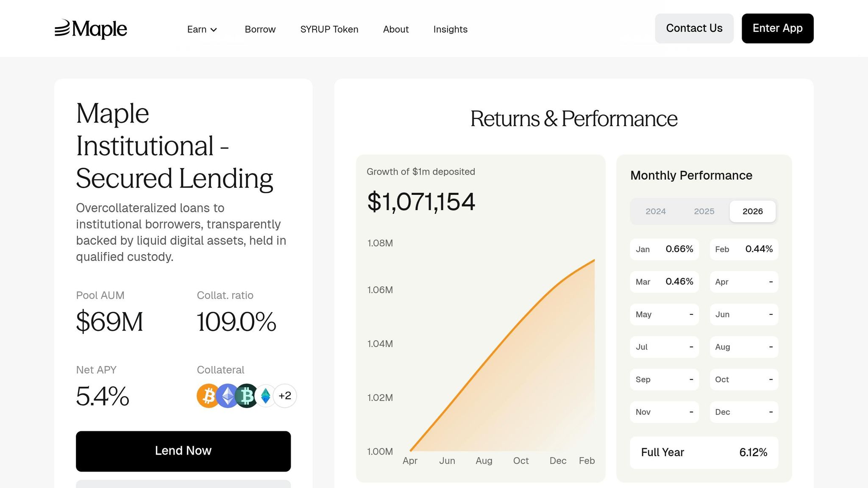Expand the Earn menu chevron
The image size is (868, 488).
click(214, 30)
